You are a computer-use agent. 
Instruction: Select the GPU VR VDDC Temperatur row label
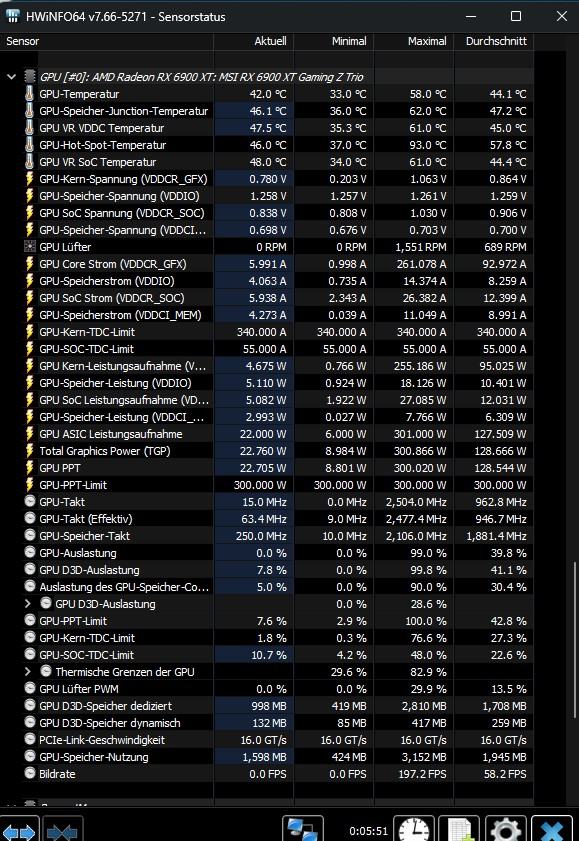point(101,128)
